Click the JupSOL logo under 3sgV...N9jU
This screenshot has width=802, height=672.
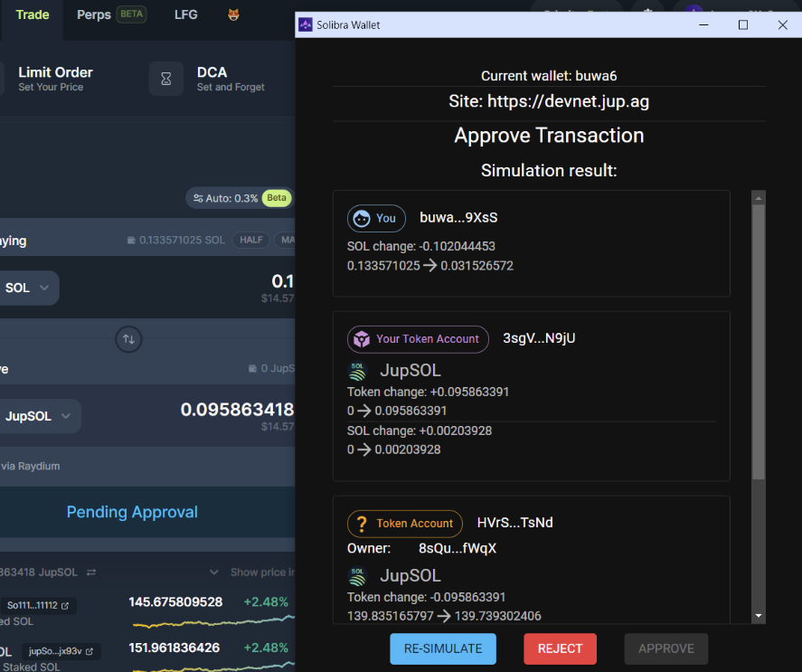357,371
